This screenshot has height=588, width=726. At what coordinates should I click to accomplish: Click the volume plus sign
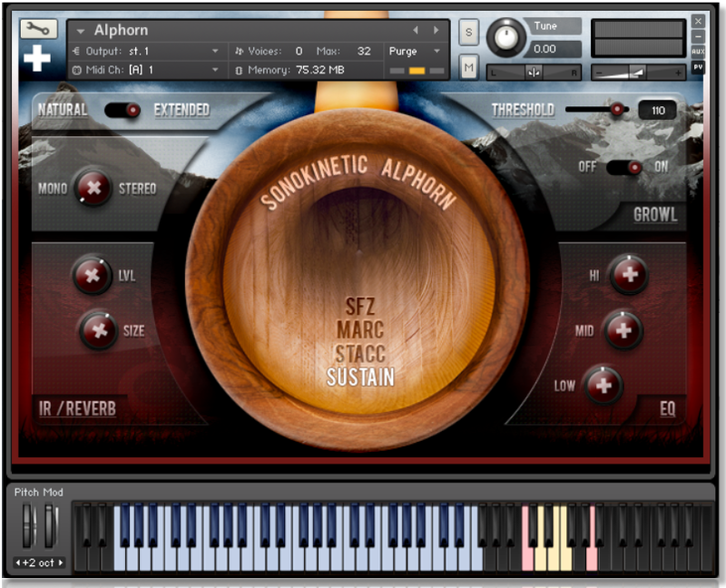tap(678, 73)
